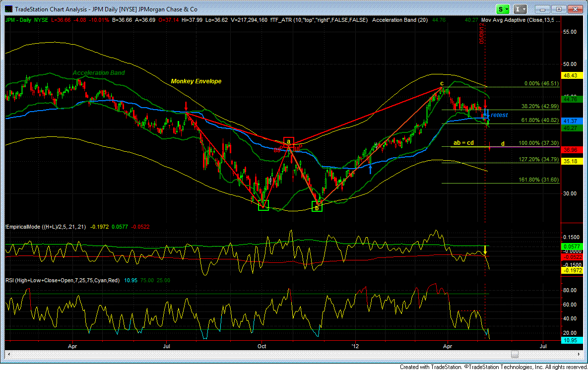The image size is (588, 370).
Task: Select the 'Acceleration Band (20)' status line label
Action: coord(400,20)
